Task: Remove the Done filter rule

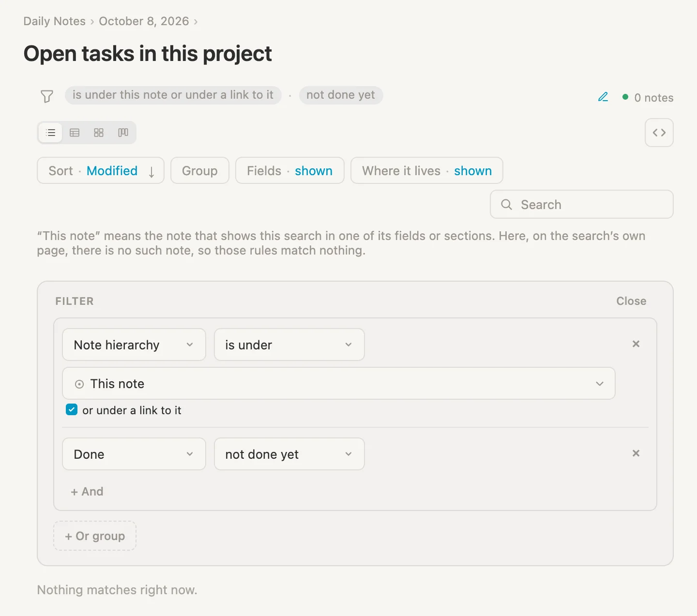Action: tap(636, 453)
